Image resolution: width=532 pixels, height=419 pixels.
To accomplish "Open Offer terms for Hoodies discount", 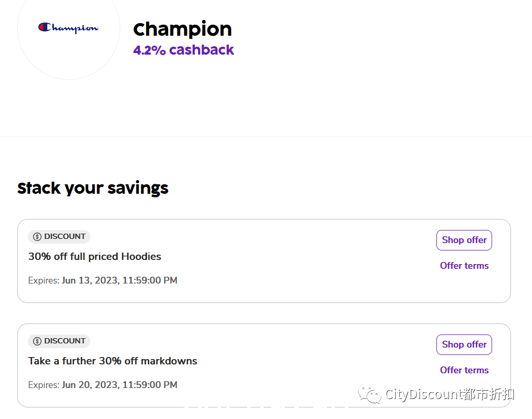I will (464, 266).
